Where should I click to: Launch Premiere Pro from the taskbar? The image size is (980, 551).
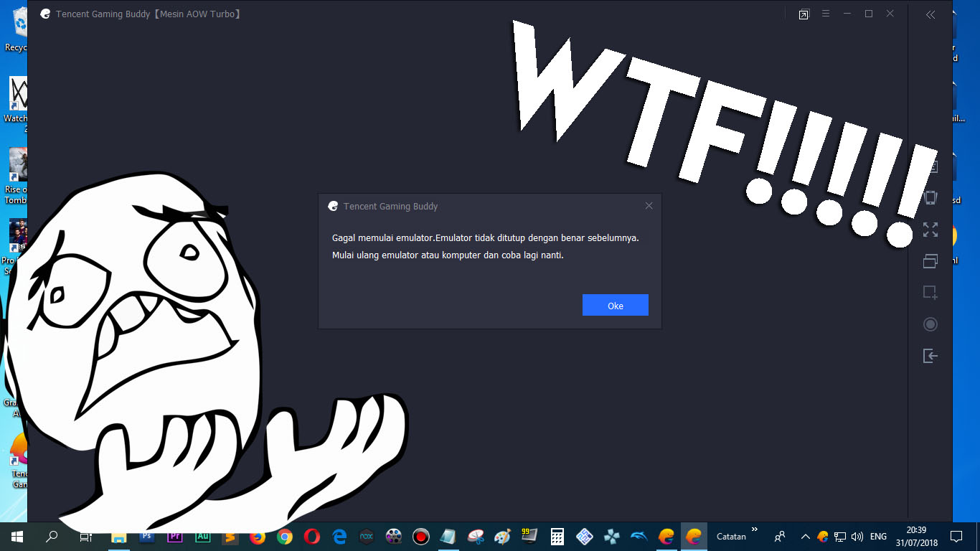point(174,536)
